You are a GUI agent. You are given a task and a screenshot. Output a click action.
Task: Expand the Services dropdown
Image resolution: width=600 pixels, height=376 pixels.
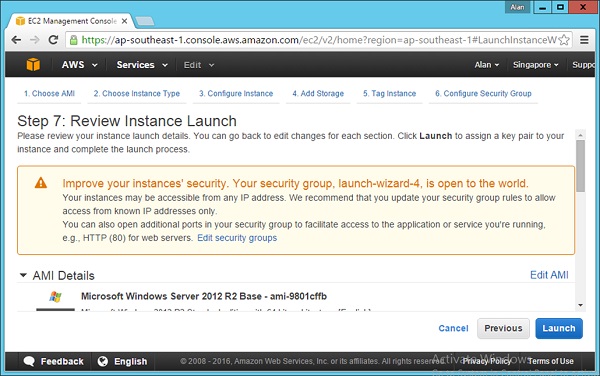pos(142,65)
